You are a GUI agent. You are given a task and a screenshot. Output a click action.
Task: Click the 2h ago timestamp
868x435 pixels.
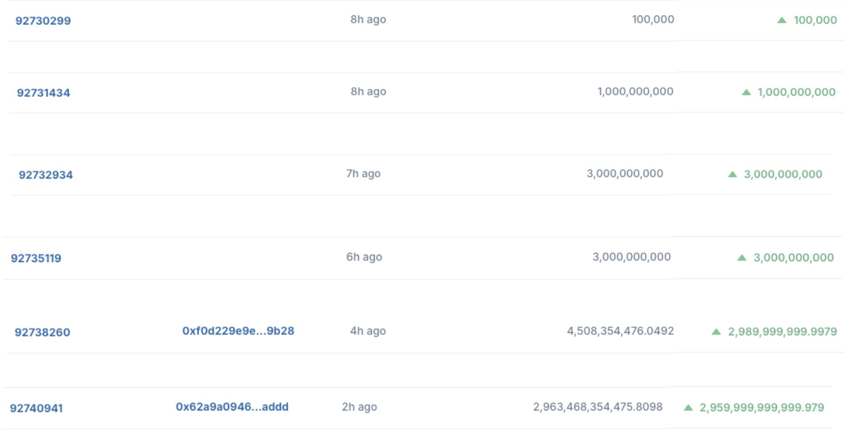360,406
